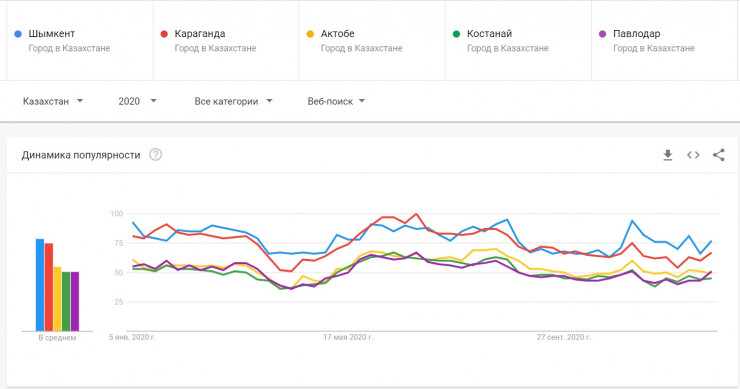Screen dimensions: 740x389
Task: Click the blue dot next to Шымкент
Action: point(18,34)
